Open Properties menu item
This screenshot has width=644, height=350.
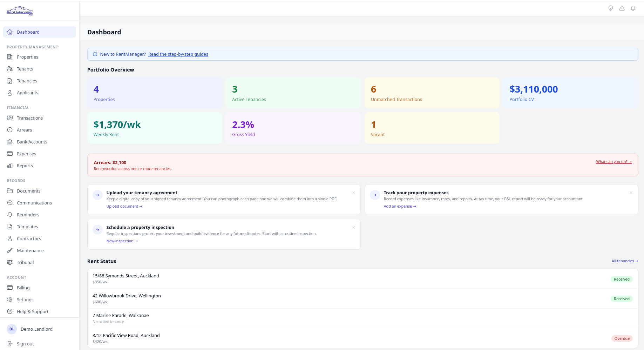click(39, 57)
